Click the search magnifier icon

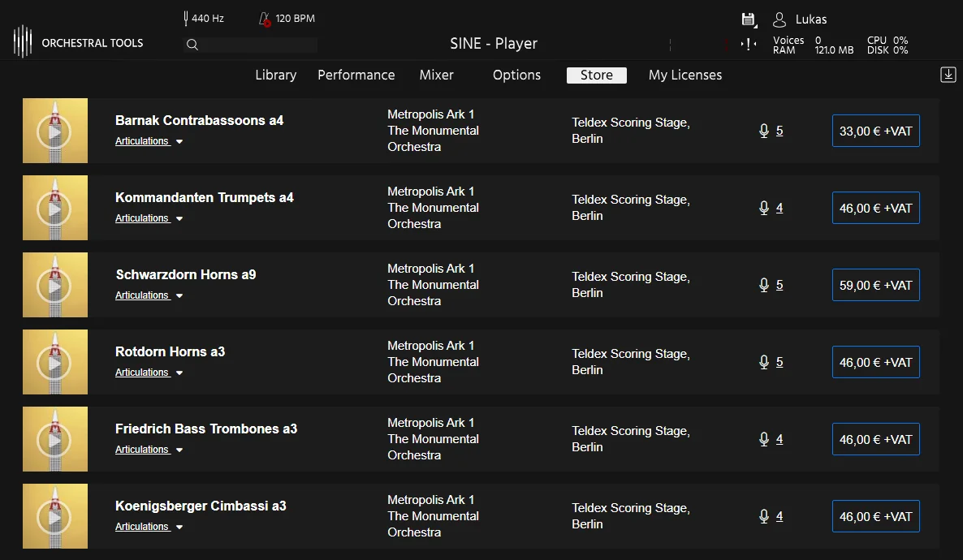tap(192, 44)
